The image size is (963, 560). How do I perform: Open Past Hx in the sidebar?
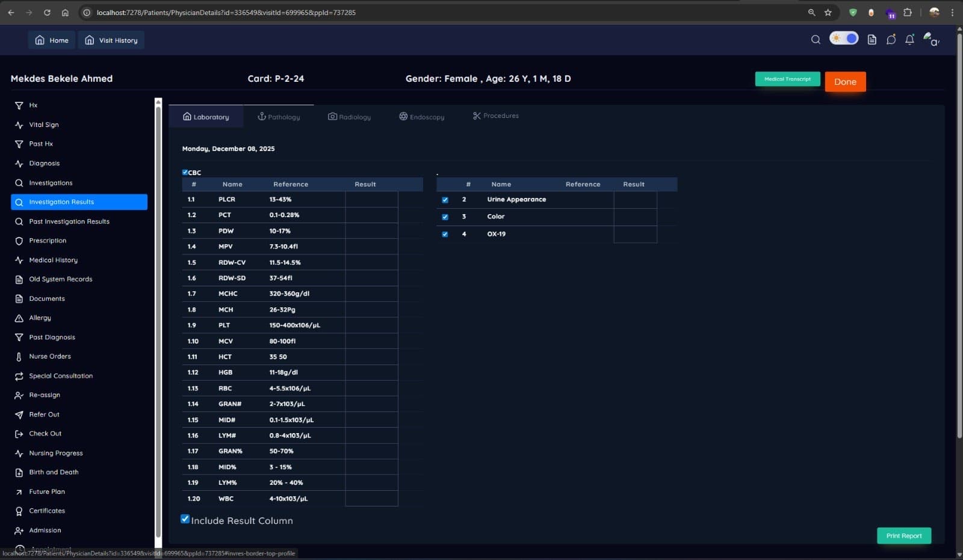79,144
